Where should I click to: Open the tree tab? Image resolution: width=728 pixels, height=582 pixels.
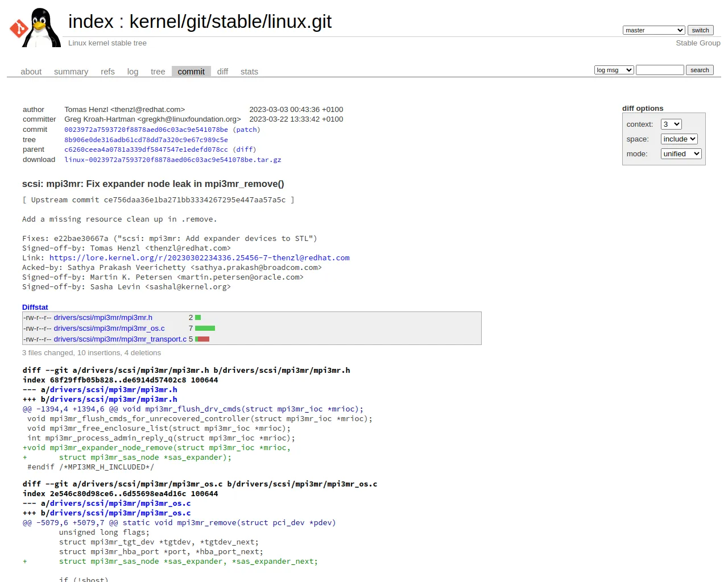pyautogui.click(x=158, y=72)
